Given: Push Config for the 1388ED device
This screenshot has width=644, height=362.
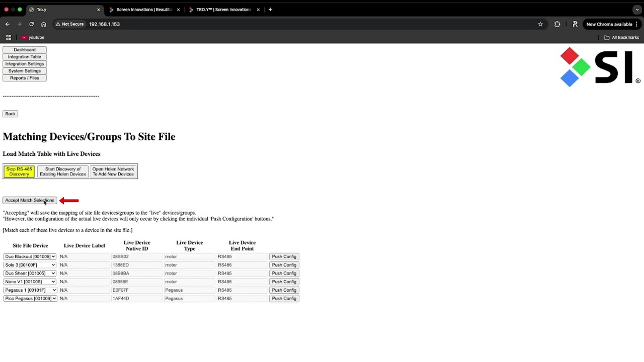Looking at the screenshot, I should (284, 265).
